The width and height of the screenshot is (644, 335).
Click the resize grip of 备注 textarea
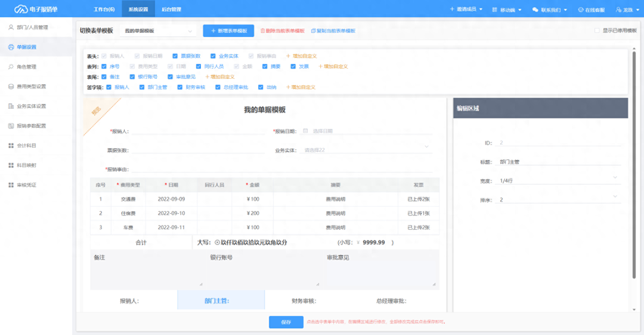(201, 284)
